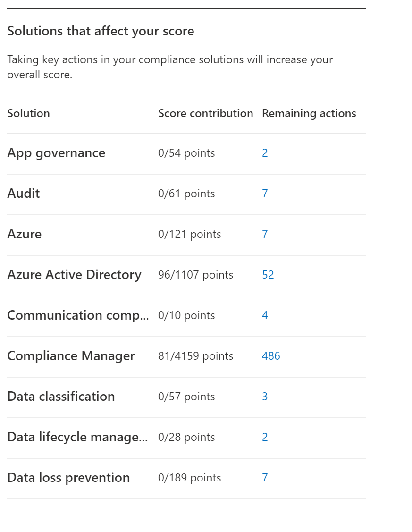The width and height of the screenshot is (412, 532).
Task: Click the 0/57 points score value
Action: tap(186, 397)
